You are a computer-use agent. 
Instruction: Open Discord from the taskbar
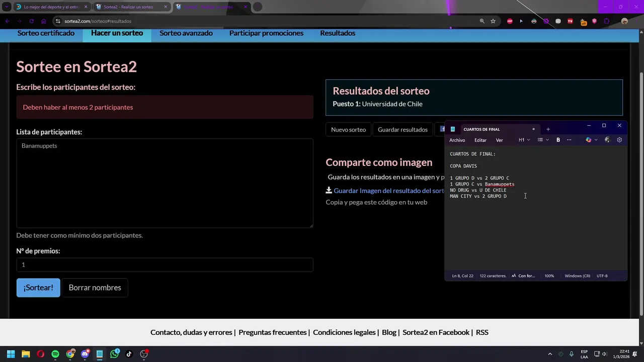coord(85,354)
